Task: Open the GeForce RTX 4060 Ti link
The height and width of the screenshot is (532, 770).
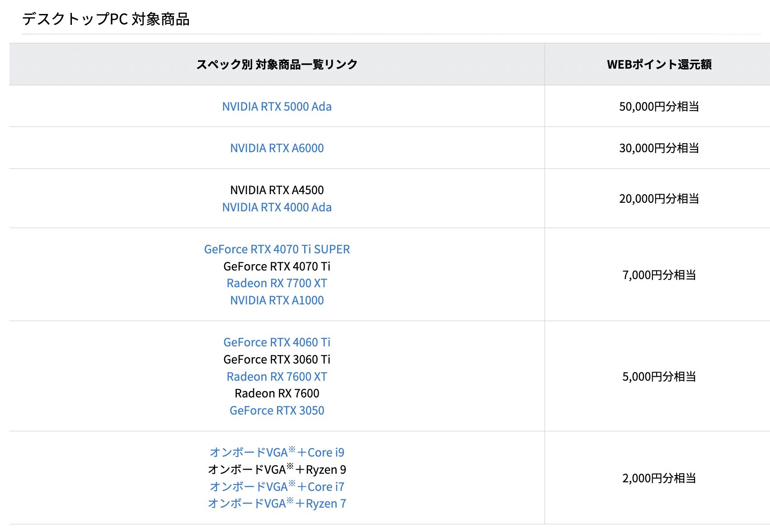Action: (x=277, y=342)
